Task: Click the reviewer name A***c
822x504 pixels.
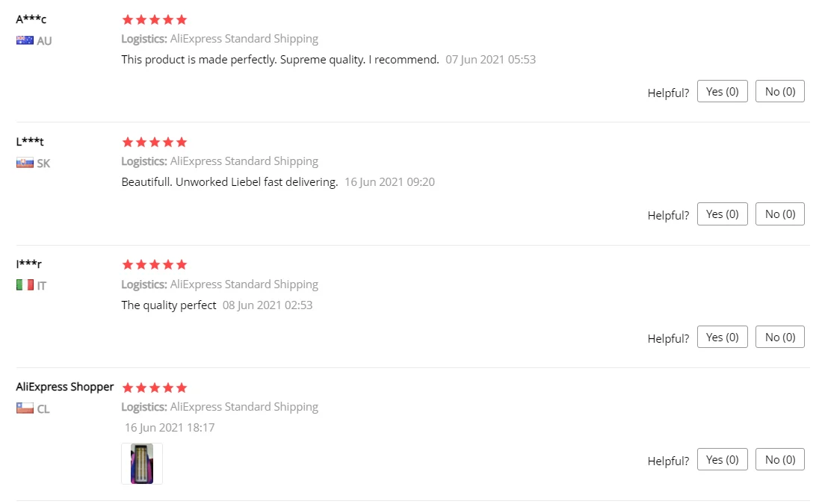Action: 31,19
